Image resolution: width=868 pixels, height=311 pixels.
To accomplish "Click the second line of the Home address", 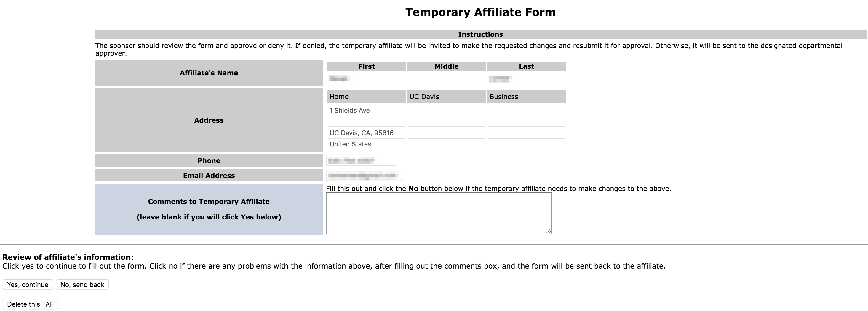I will (366, 121).
